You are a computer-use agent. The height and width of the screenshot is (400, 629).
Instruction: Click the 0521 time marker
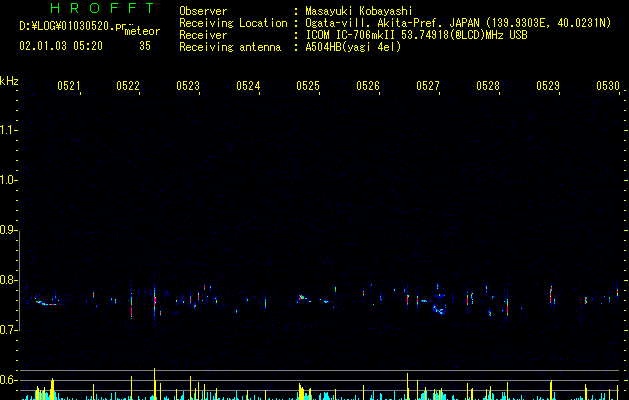click(x=68, y=86)
